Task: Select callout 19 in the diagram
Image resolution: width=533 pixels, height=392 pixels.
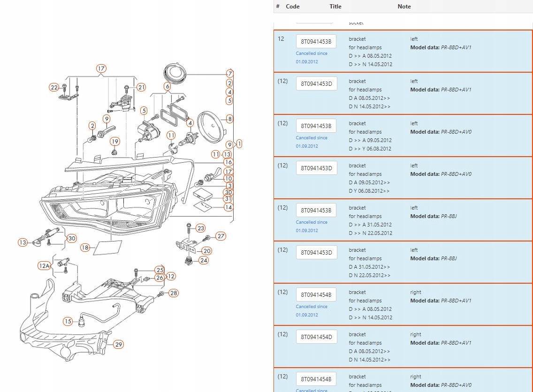Action: coord(115,141)
